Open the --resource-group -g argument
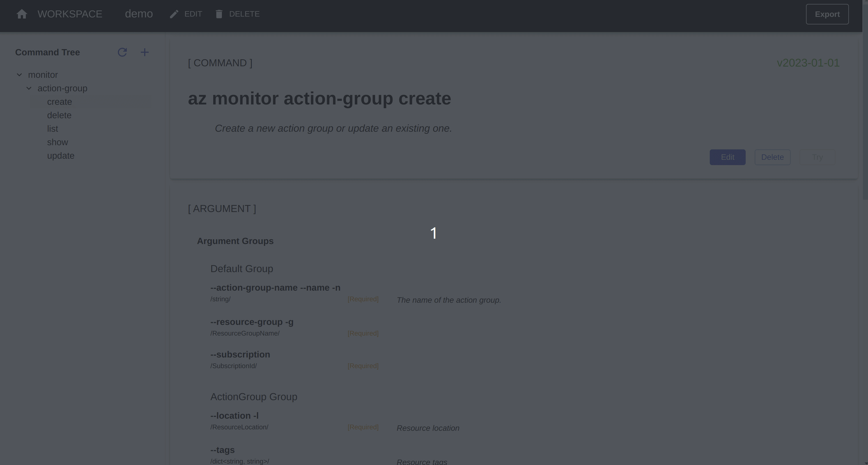 [x=252, y=322]
